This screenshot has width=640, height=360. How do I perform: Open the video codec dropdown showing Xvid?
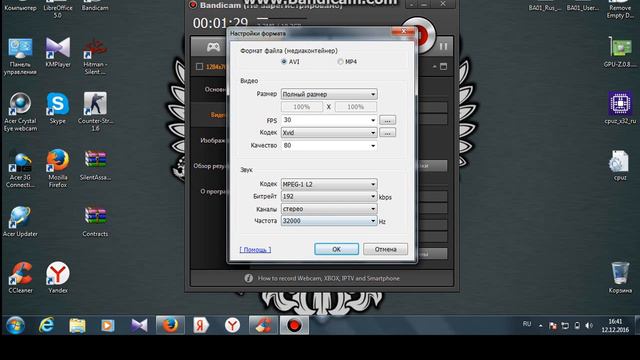329,133
